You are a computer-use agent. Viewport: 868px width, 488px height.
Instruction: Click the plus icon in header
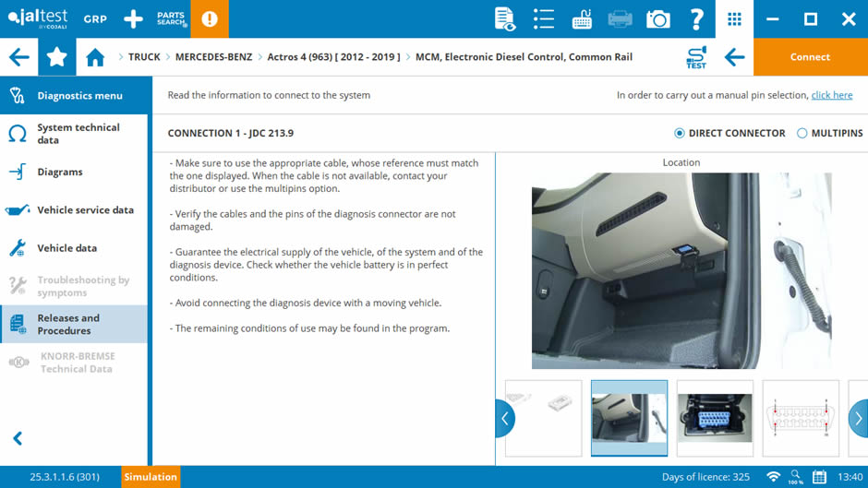click(x=133, y=18)
